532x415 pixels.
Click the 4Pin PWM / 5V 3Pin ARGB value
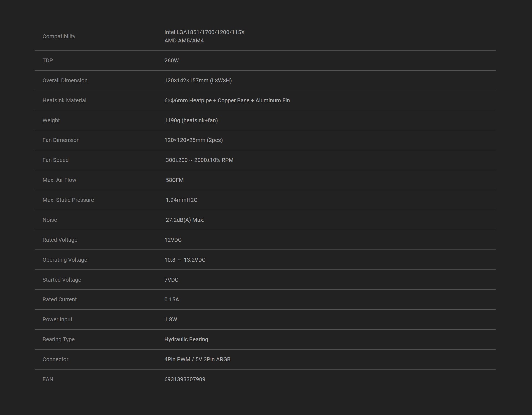tap(197, 359)
